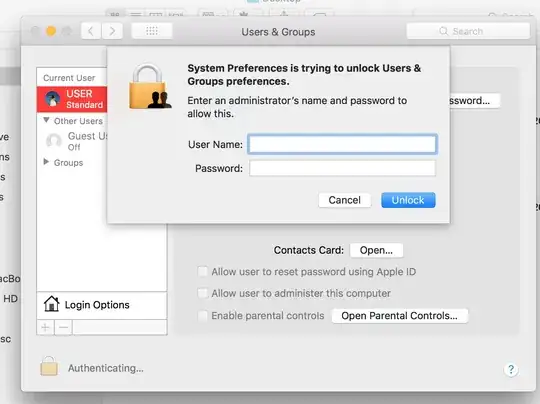The height and width of the screenshot is (404, 540).
Task: Click the forward navigation arrow
Action: (112, 31)
